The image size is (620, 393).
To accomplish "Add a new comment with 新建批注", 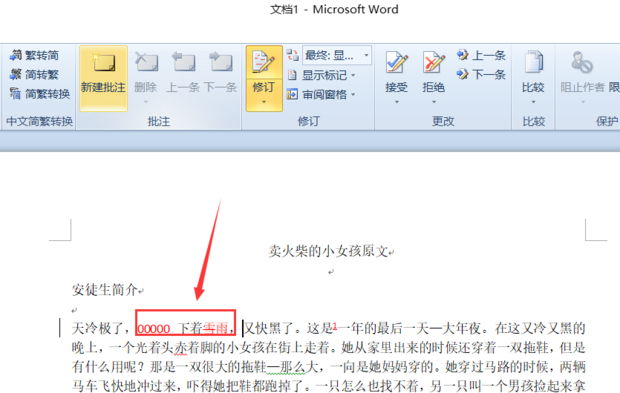I will click(103, 78).
